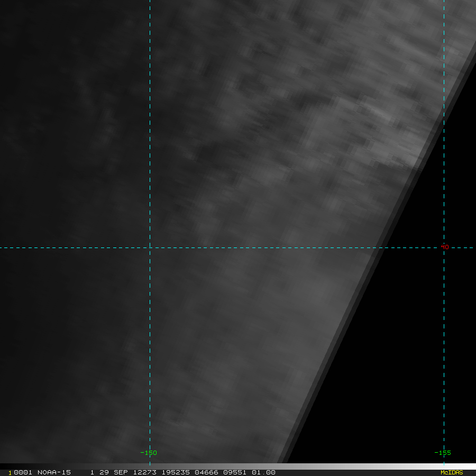Viewport: 476px width, 476px height.
Task: Click the 0001 image number text
Action: [23, 472]
